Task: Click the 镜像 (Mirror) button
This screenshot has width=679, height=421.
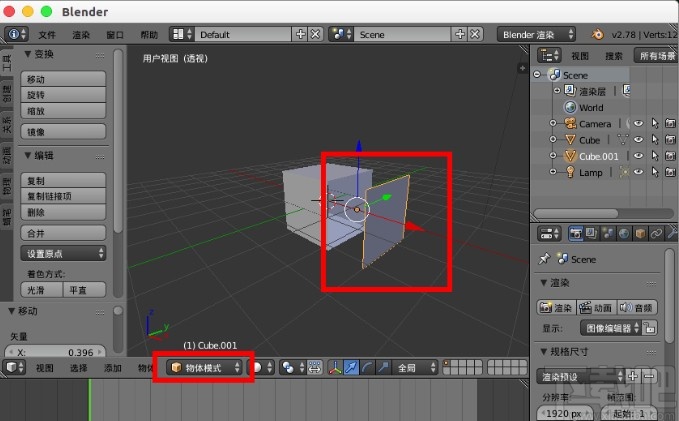Action: click(63, 132)
